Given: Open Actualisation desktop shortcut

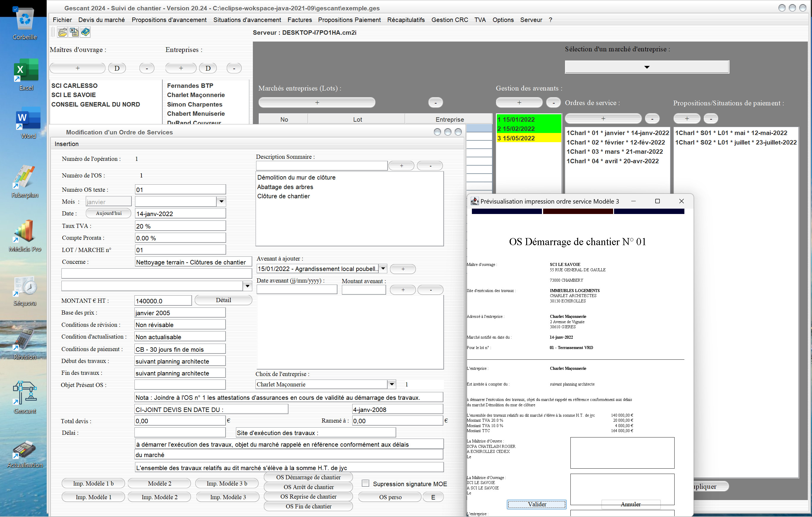Looking at the screenshot, I should (25, 454).
